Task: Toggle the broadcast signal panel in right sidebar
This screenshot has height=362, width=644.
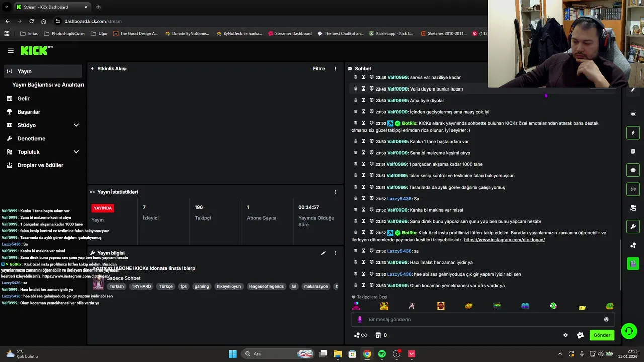Action: coord(633,189)
